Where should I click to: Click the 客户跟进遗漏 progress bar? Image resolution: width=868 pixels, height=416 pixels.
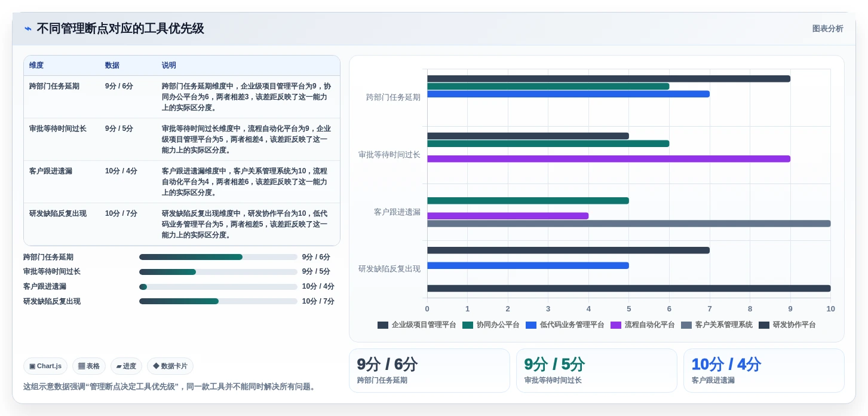coord(218,287)
